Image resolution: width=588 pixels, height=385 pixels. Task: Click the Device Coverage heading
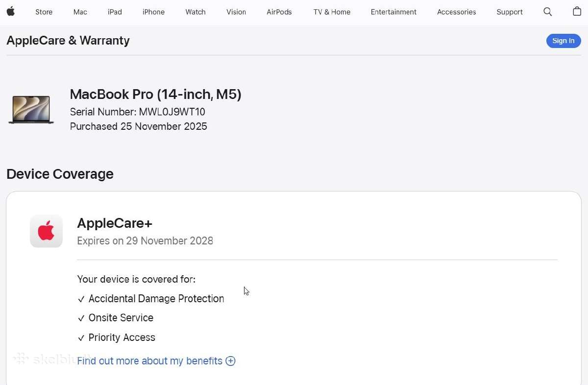[x=60, y=174]
